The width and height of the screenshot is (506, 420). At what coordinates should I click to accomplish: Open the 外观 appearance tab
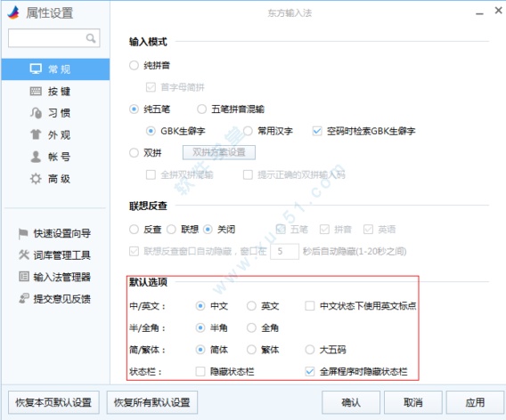(x=55, y=134)
